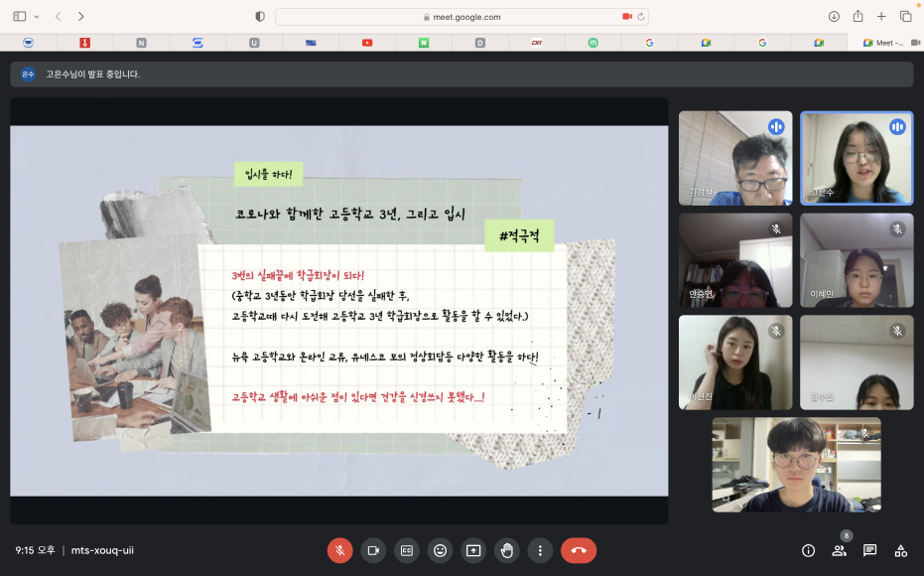Open Safari tab overview
Viewport: 924px width, 576px height.
pyautogui.click(x=905, y=16)
